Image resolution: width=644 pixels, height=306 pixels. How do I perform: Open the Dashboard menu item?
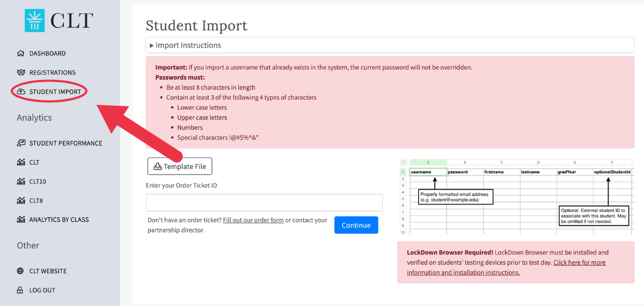click(x=47, y=54)
